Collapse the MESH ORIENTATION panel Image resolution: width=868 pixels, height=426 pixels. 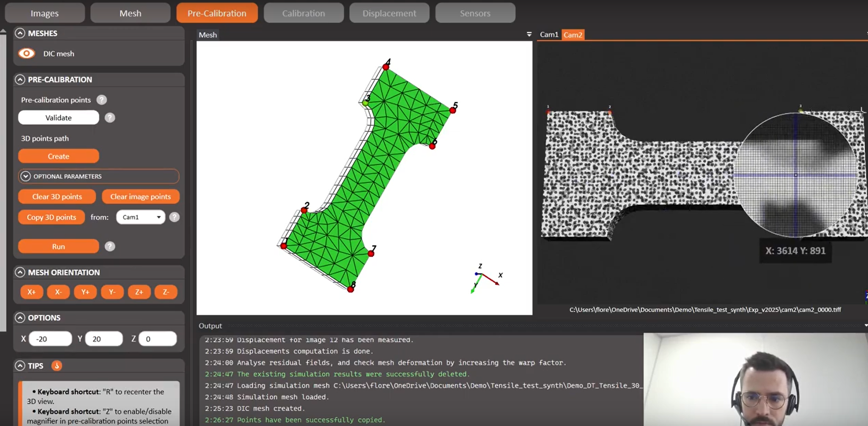20,272
